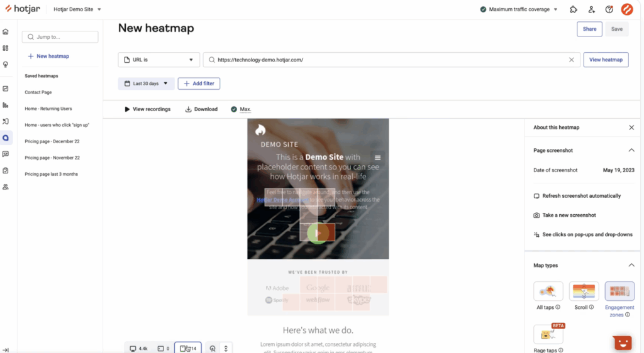Click the Add filter button
Viewport: 644px width, 353px height.
pos(199,84)
